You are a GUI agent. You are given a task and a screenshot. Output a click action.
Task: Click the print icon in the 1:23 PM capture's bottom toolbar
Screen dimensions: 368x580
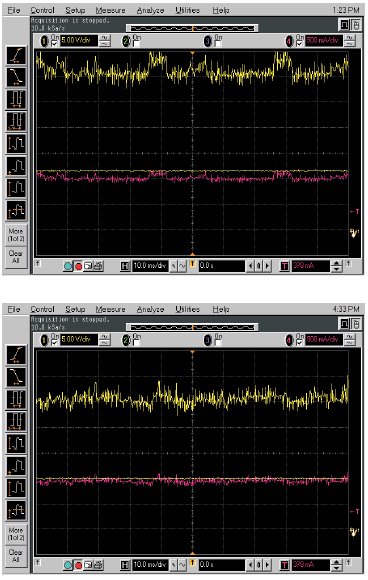[98, 266]
